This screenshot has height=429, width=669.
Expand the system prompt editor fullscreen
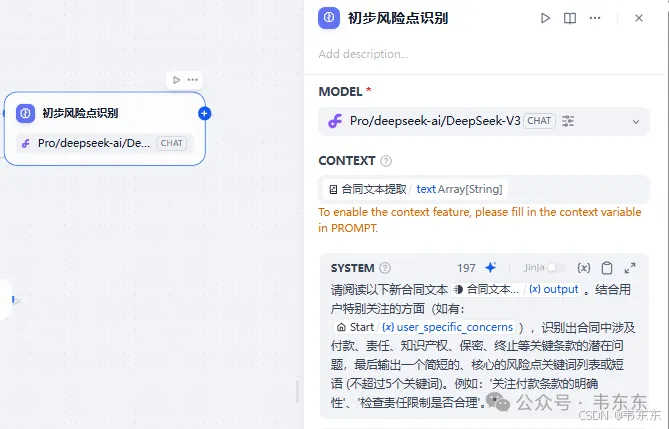pyautogui.click(x=630, y=268)
